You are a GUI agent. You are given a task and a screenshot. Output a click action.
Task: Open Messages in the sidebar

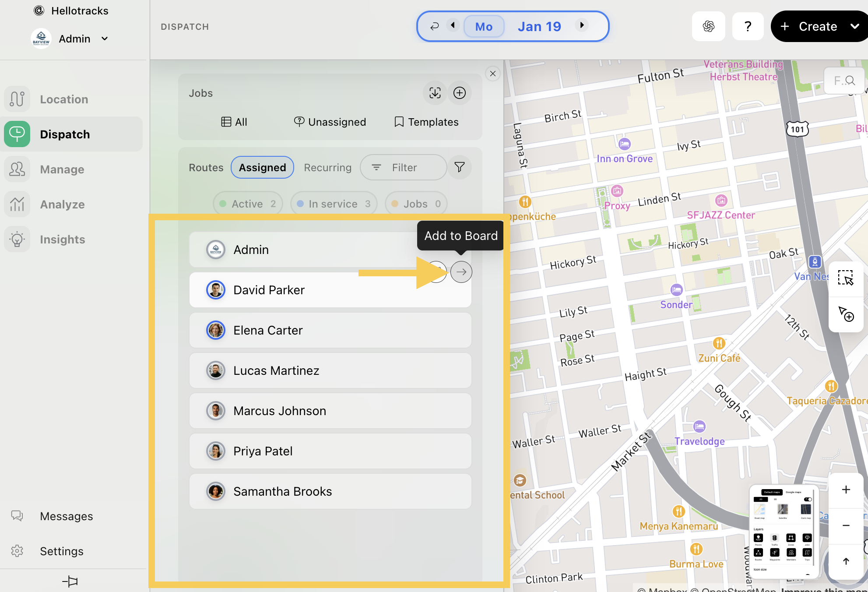click(66, 516)
